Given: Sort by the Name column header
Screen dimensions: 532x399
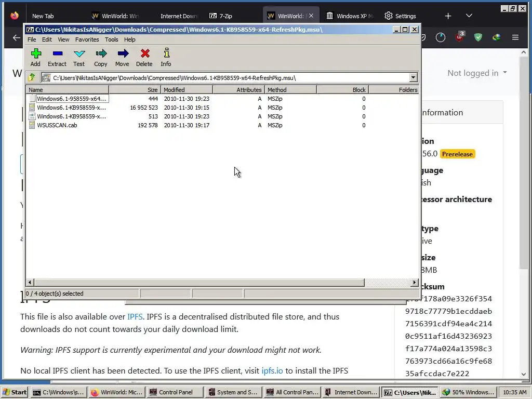Looking at the screenshot, I should tap(67, 89).
